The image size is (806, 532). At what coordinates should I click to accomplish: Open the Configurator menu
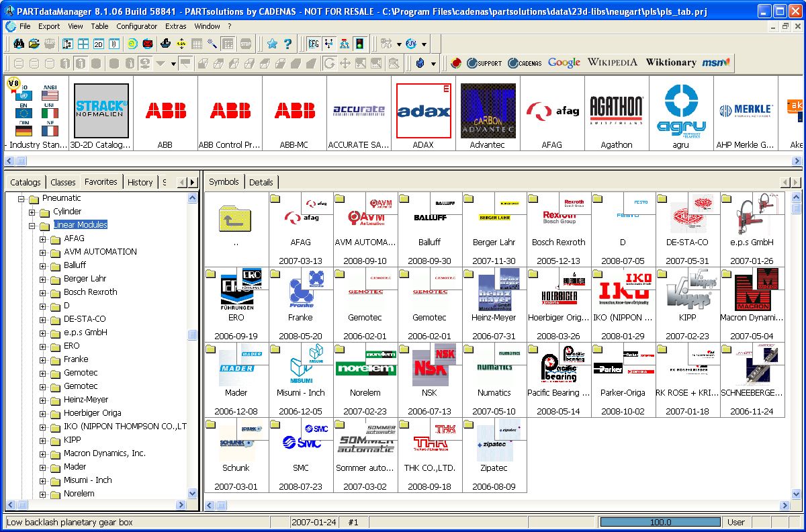pyautogui.click(x=137, y=26)
